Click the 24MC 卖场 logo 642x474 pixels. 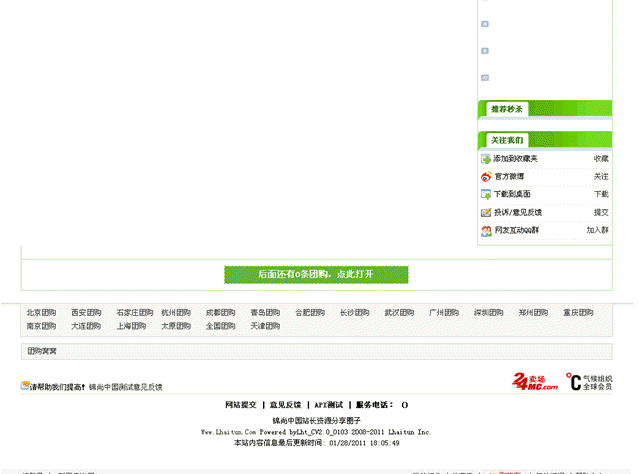coord(535,381)
